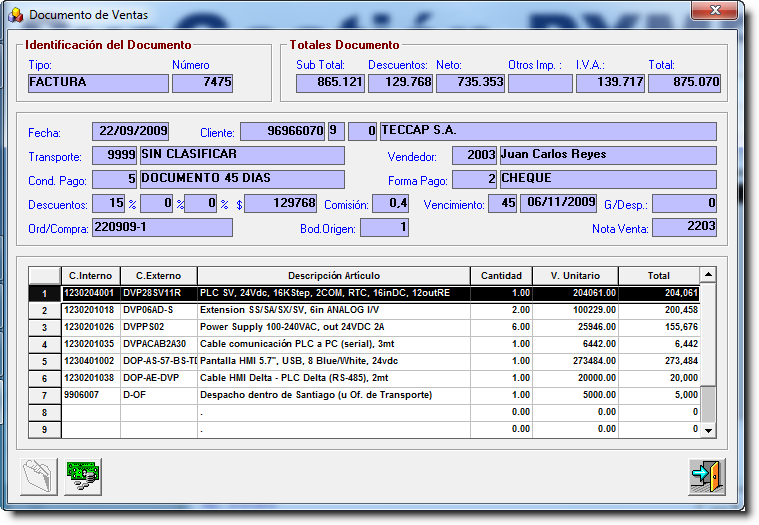Select row header number 9
This screenshot has width=759, height=525.
45,430
